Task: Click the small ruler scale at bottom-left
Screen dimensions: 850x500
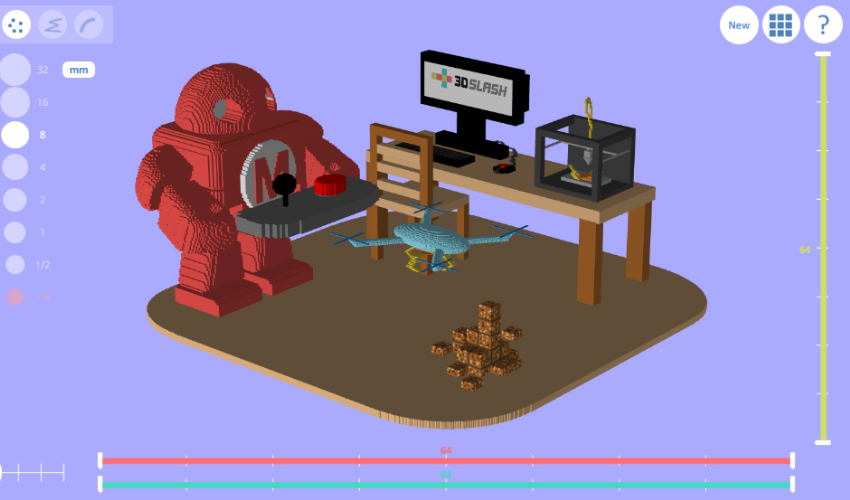Action: point(32,472)
